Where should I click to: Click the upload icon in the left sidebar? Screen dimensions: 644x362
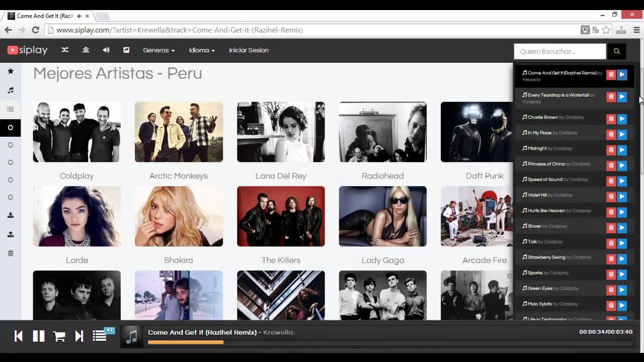(11, 234)
